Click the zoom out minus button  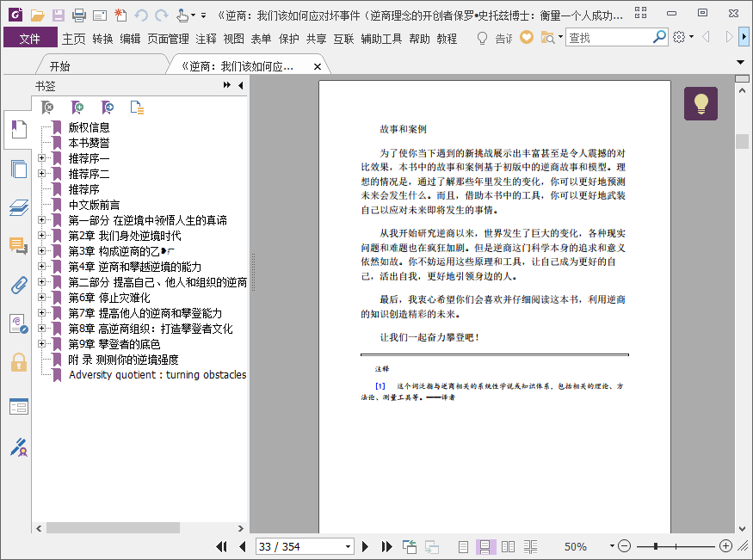coord(624,545)
